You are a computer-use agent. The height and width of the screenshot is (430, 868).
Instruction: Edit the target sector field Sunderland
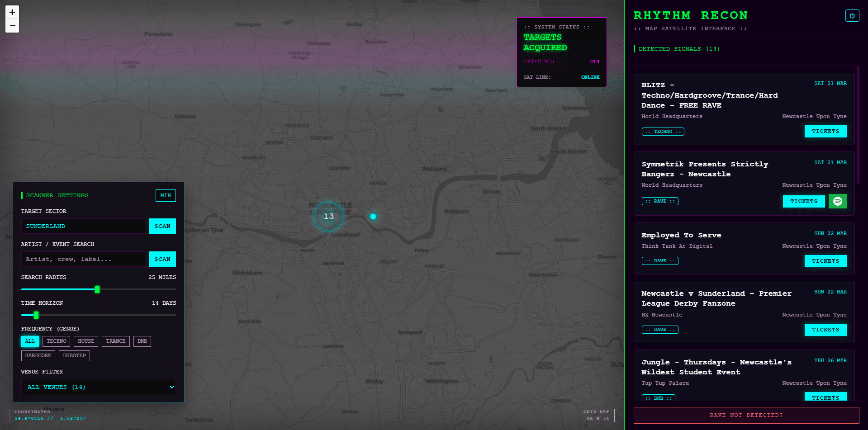[83, 226]
